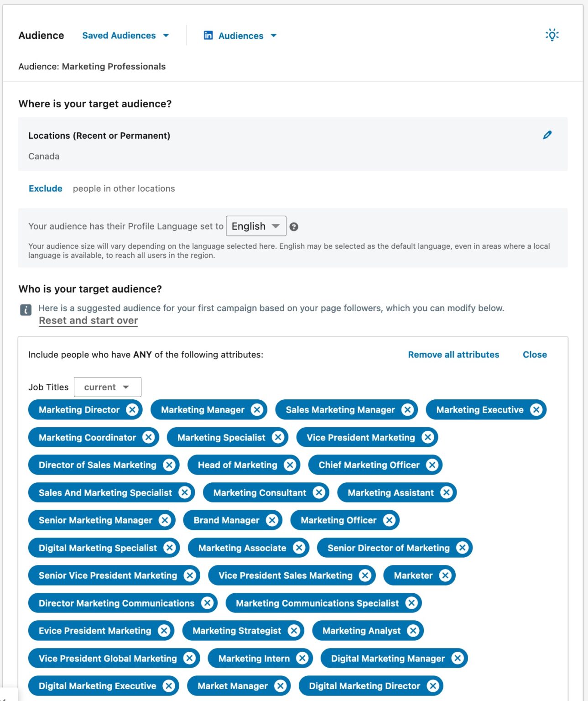Image resolution: width=588 pixels, height=701 pixels.
Task: Click Remove all attributes
Action: tap(453, 355)
